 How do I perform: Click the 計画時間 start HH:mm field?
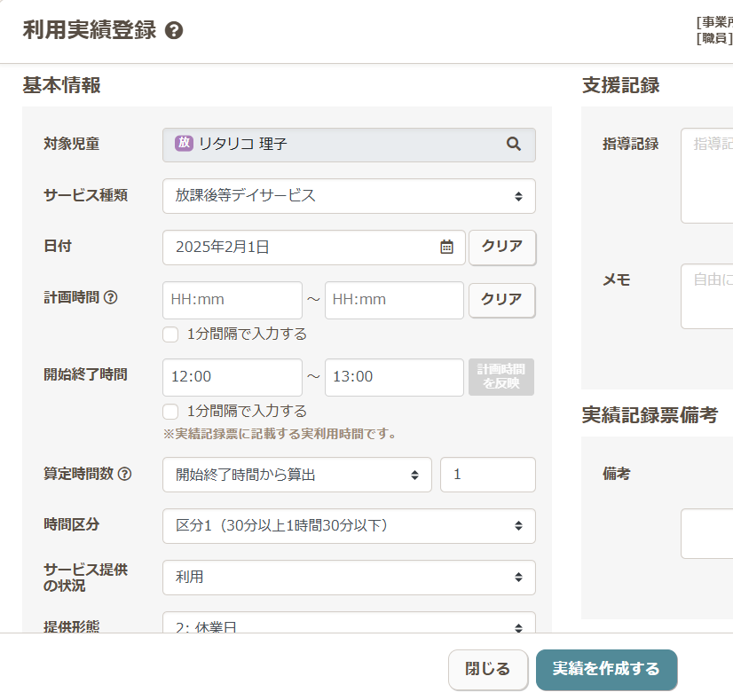(x=232, y=300)
